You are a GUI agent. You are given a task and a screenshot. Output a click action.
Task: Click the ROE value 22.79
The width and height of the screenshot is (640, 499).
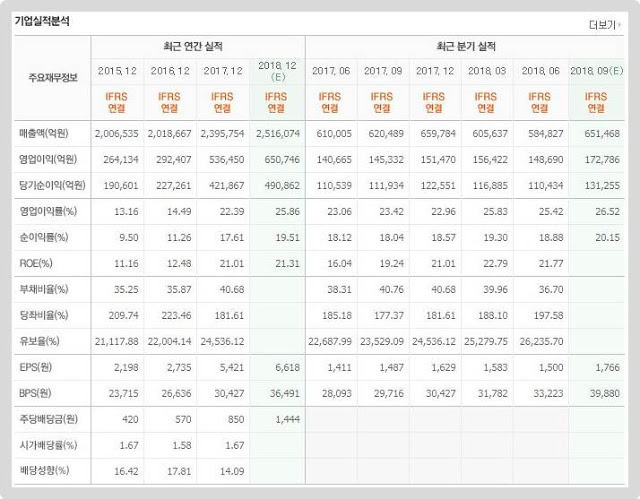tap(496, 264)
